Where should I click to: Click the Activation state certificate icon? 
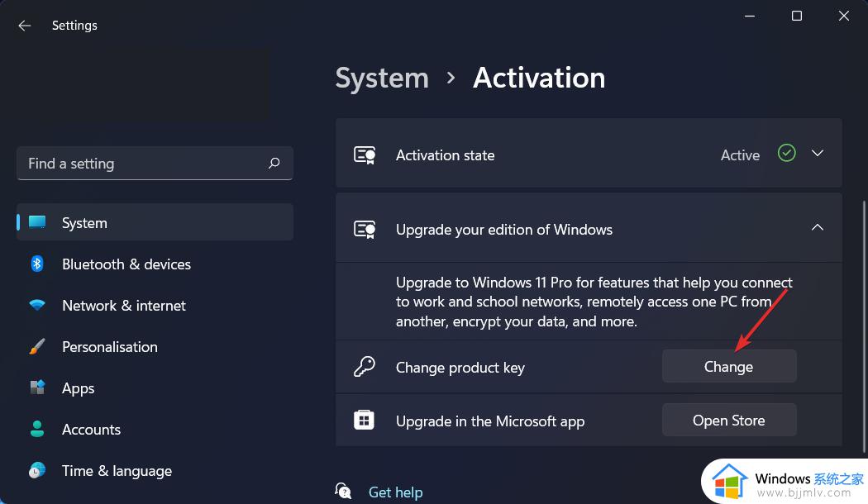pyautogui.click(x=365, y=155)
